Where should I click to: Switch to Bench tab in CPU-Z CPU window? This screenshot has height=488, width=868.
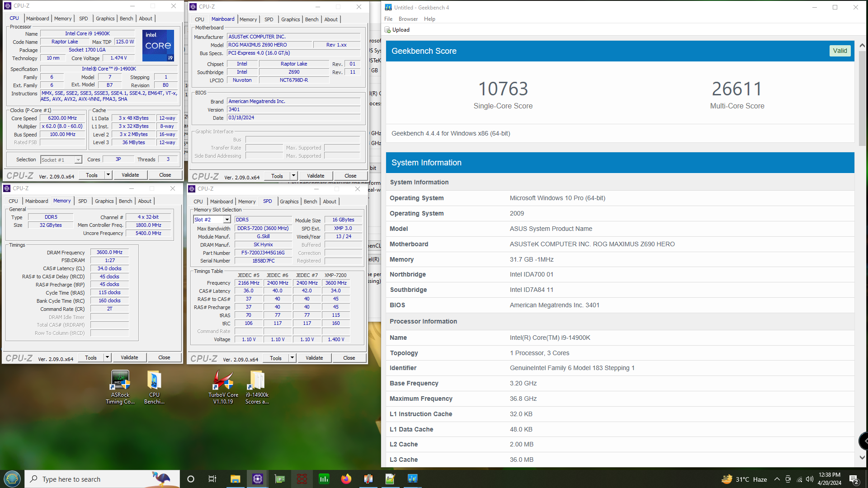(x=127, y=19)
